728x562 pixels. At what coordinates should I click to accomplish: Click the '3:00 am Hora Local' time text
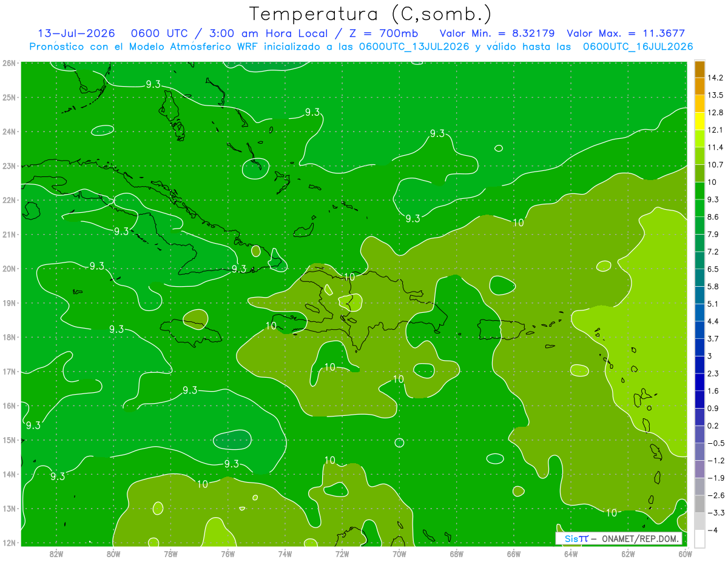coord(268,33)
